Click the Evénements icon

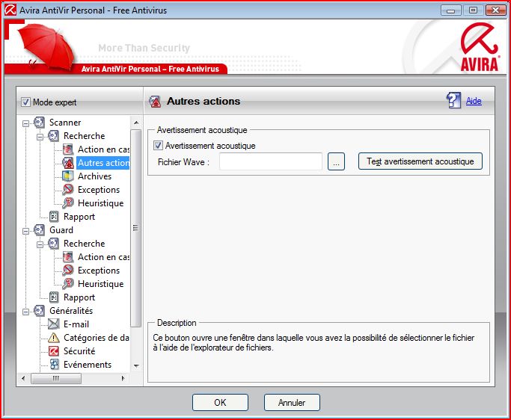pyautogui.click(x=54, y=365)
